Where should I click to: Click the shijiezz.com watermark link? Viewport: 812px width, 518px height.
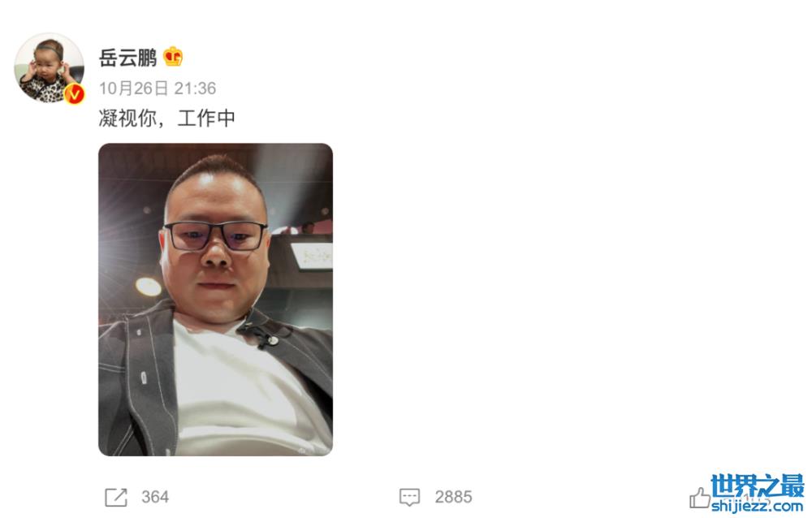(757, 505)
